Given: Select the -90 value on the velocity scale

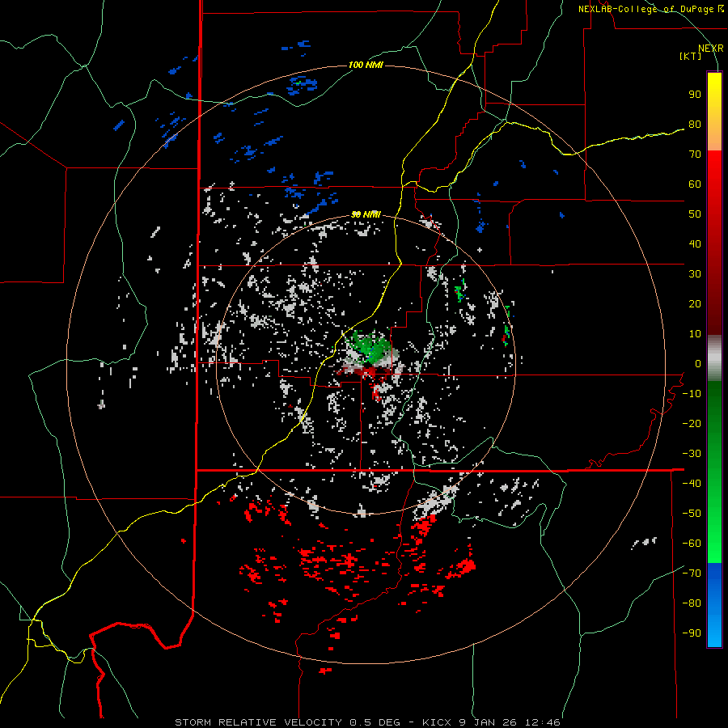Looking at the screenshot, I should pyautogui.click(x=692, y=633).
